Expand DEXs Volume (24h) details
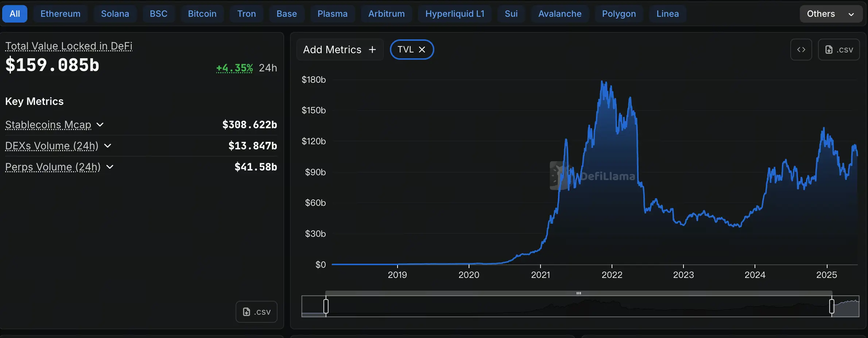 coord(108,146)
